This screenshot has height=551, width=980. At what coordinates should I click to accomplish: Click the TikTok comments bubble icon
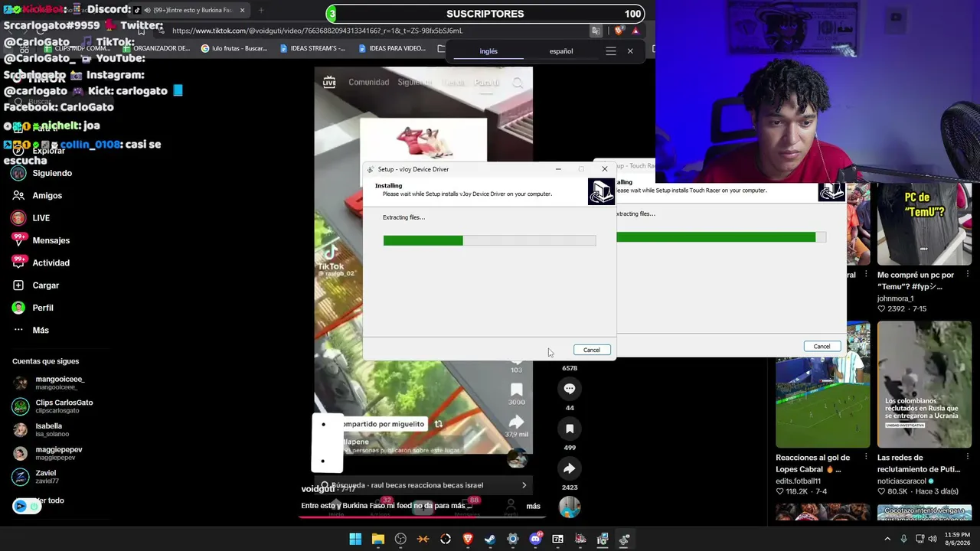tap(570, 389)
